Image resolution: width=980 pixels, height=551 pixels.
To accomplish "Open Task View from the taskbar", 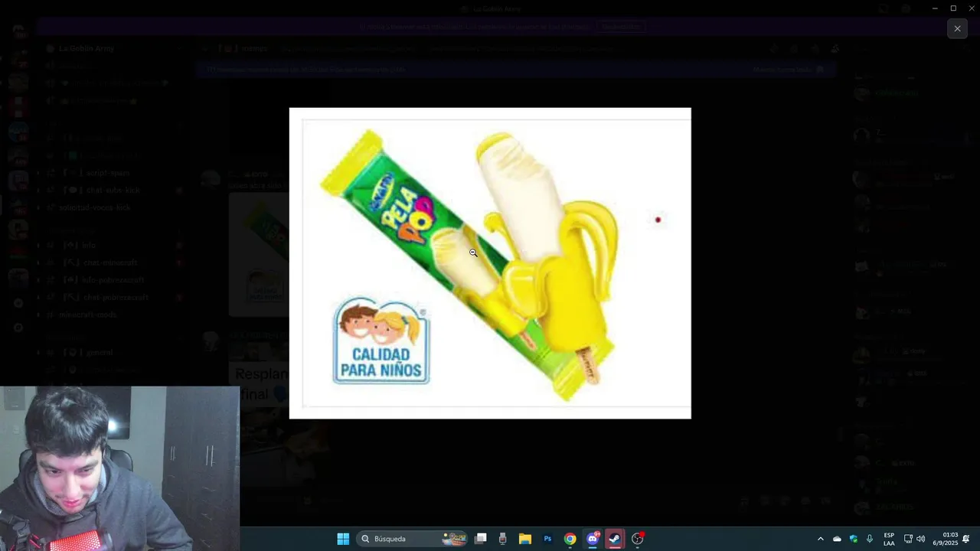I will 481,539.
